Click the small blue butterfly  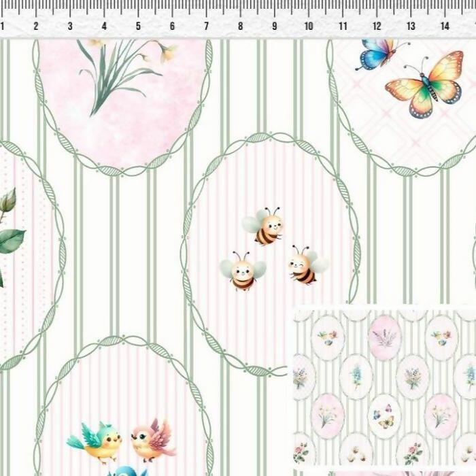(x=378, y=54)
